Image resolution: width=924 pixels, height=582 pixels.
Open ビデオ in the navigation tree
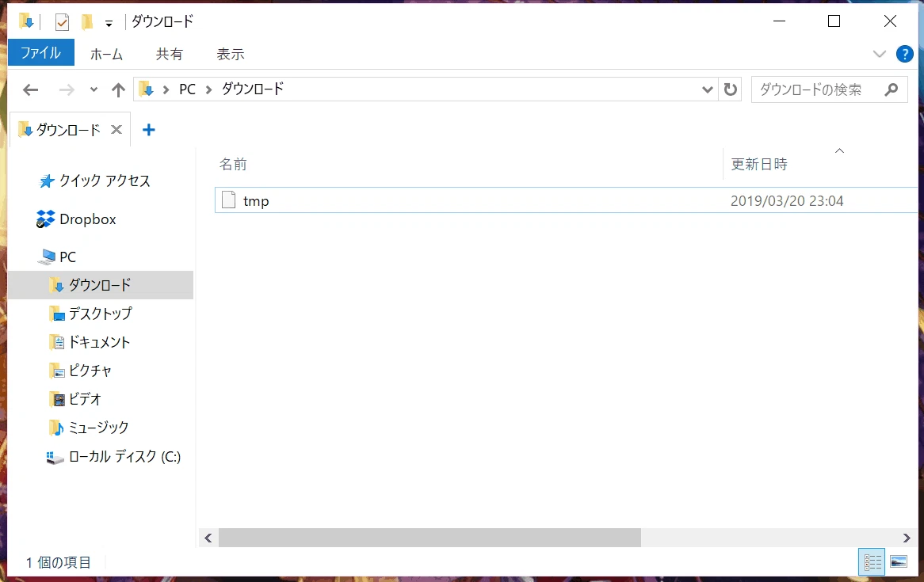[76, 399]
